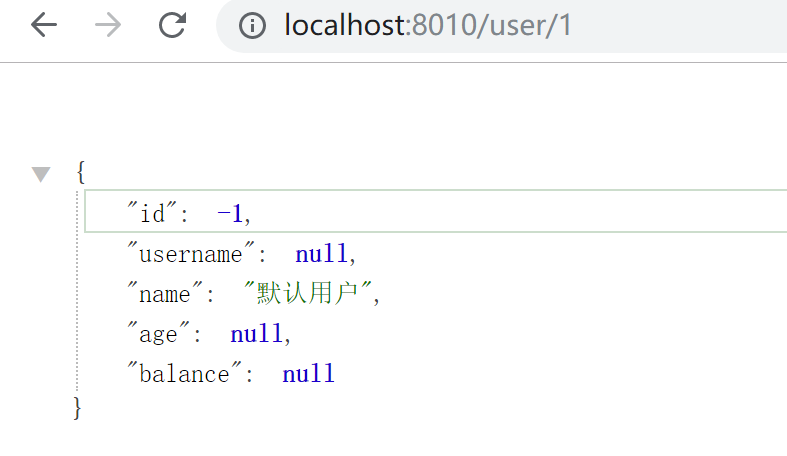This screenshot has width=787, height=456.
Task: Select the balance null value
Action: (308, 374)
